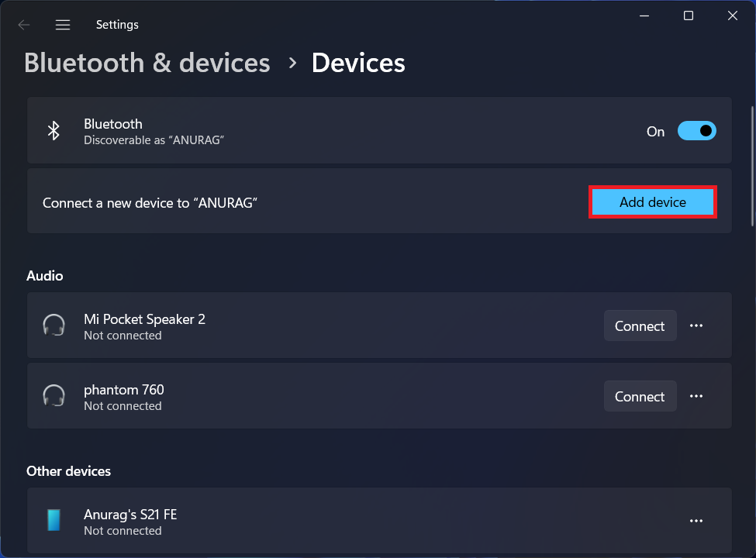Open the Settings title heading
Viewport: 756px width, 558px height.
click(117, 24)
